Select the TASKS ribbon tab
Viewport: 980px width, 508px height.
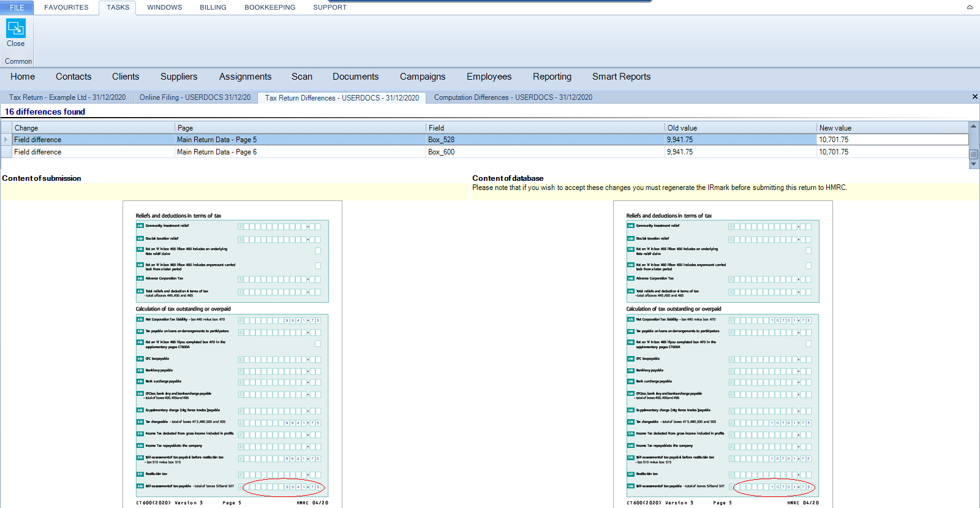(118, 7)
